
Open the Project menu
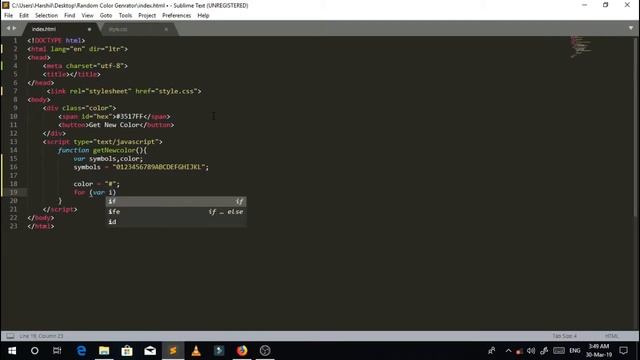point(147,16)
